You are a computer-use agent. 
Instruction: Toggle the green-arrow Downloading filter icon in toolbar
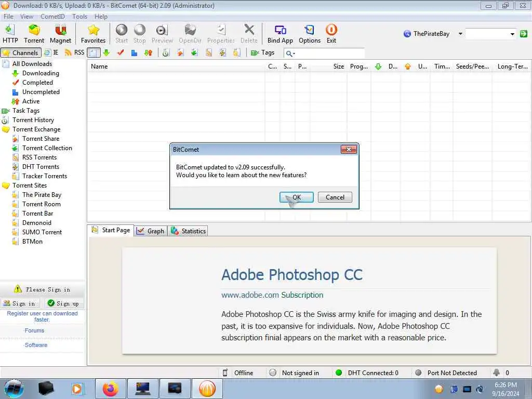[107, 52]
